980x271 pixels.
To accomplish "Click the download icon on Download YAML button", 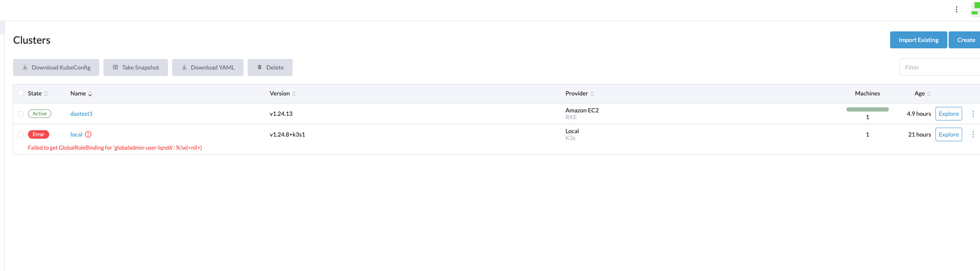I will click(184, 67).
